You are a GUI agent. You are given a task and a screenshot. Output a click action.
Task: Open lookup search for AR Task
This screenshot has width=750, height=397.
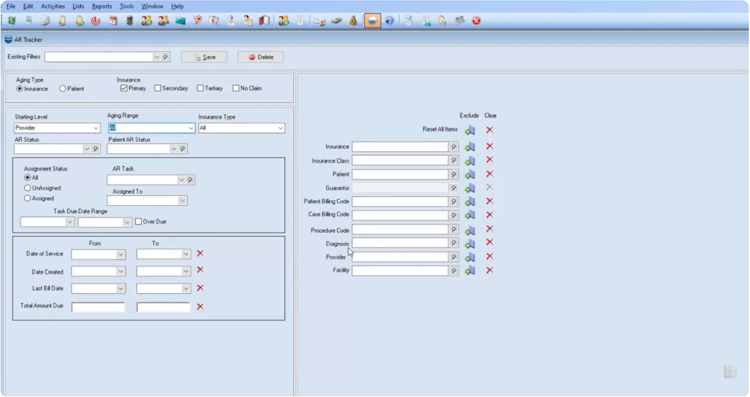pos(190,180)
